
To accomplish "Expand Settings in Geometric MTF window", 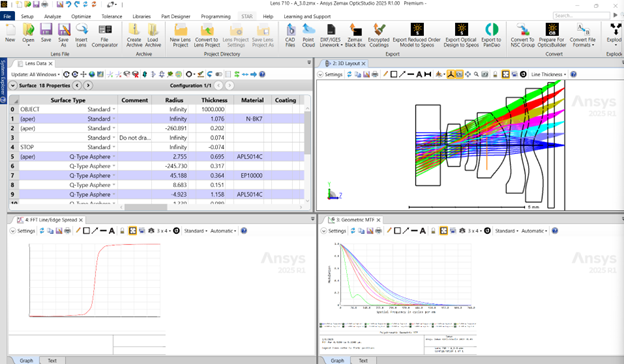I will coord(333,231).
